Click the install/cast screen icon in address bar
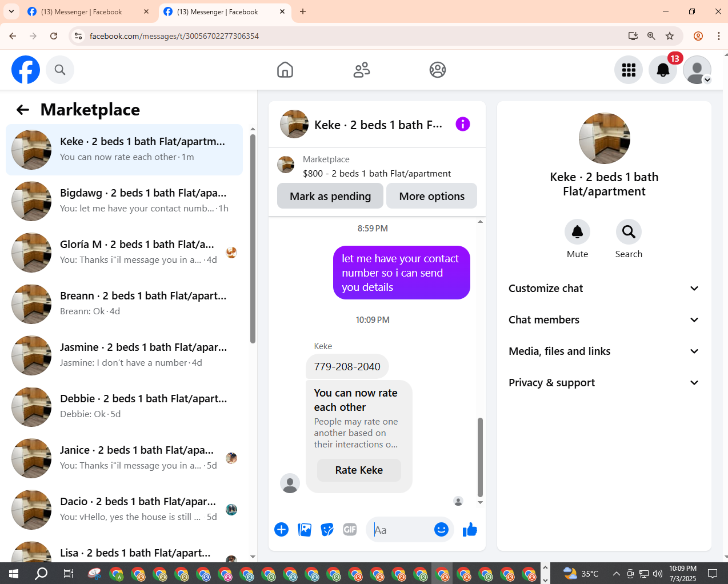The width and height of the screenshot is (728, 584). tap(633, 36)
